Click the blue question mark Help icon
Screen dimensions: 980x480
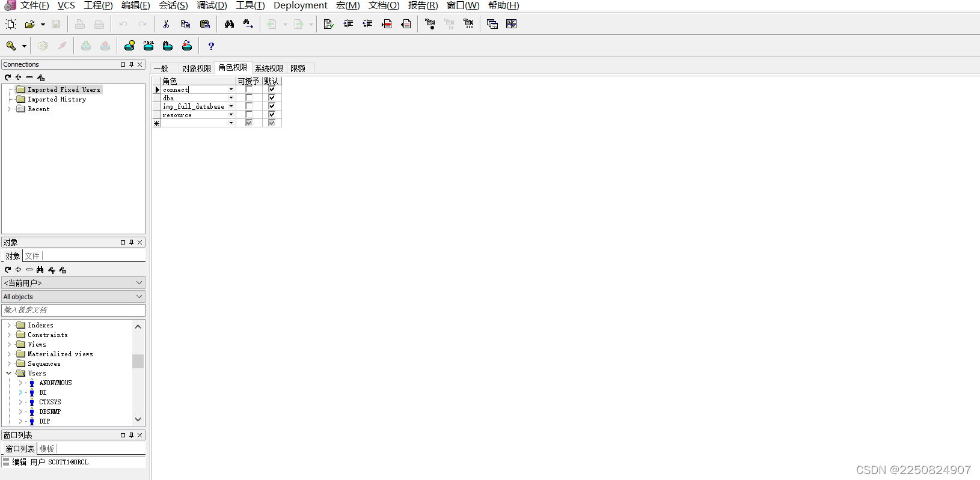211,46
